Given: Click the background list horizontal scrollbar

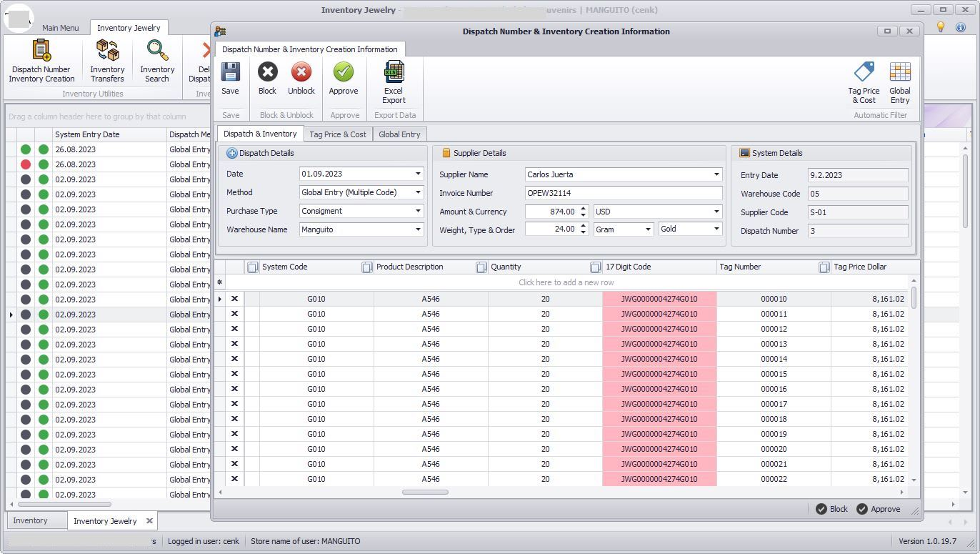Looking at the screenshot, I should (x=64, y=504).
